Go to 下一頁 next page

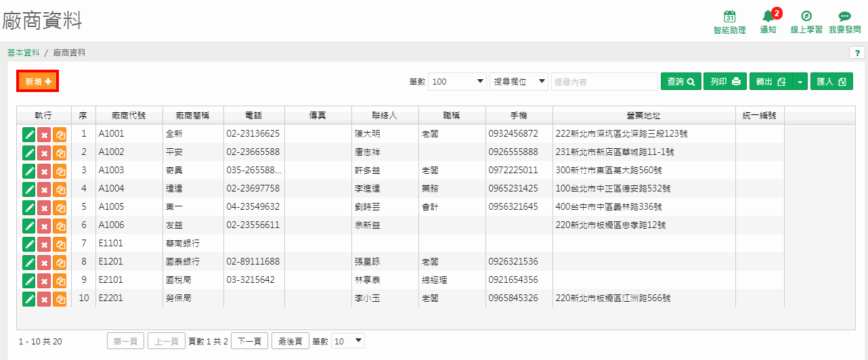[249, 341]
